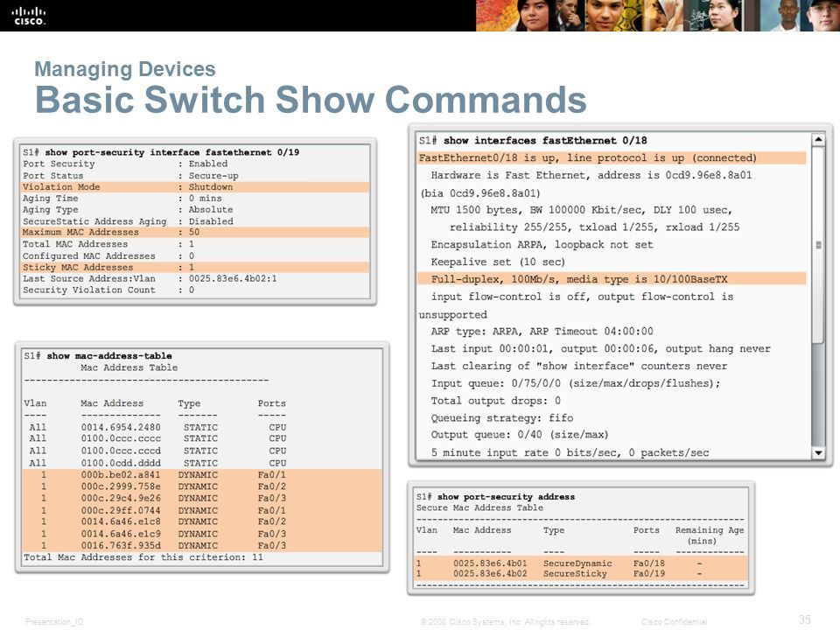
Task: Click 'input flow-control is off' line
Action: pyautogui.click(x=582, y=297)
